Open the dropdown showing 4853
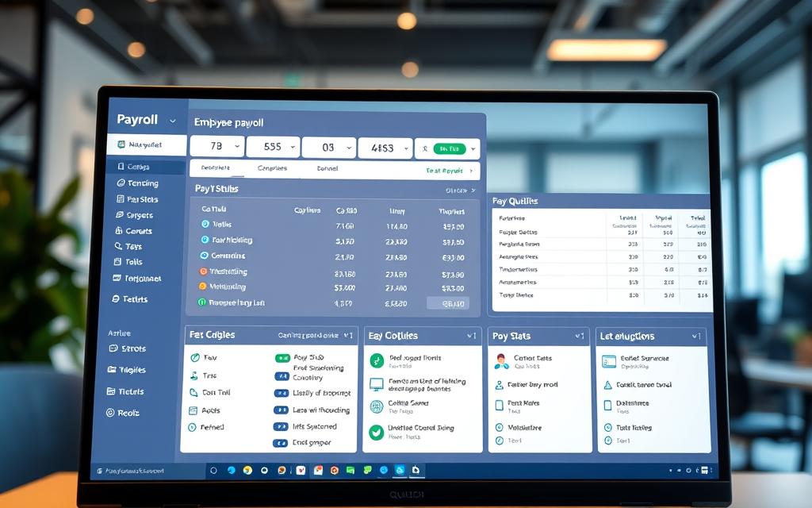The image size is (812, 508). [x=385, y=148]
